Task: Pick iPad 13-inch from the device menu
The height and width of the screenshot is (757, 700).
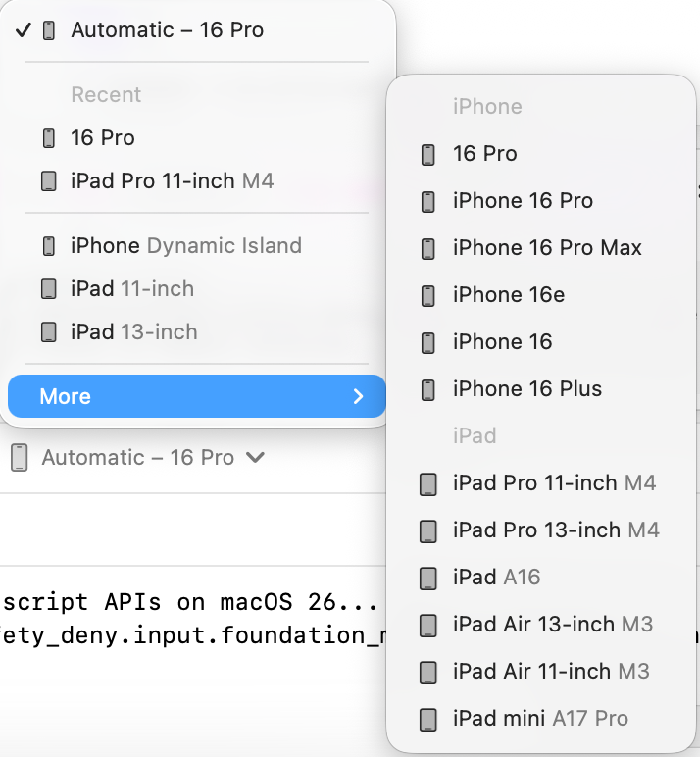Action: (133, 332)
